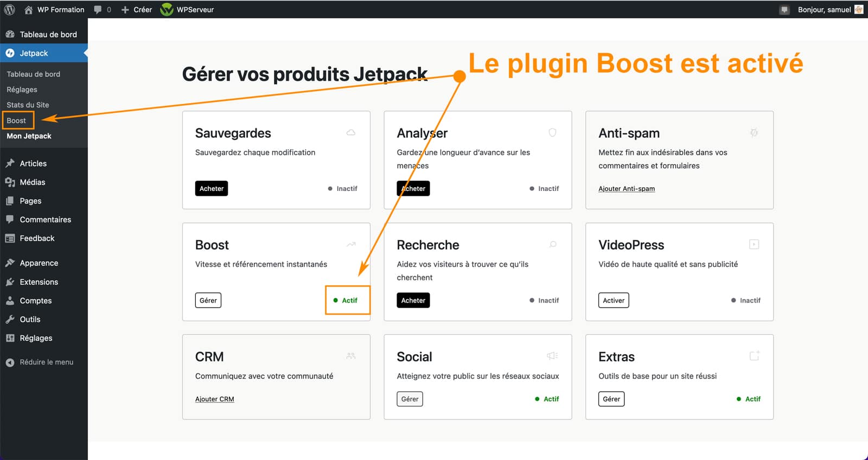
Task: Click the WordPress logo in admin bar
Action: (x=9, y=9)
